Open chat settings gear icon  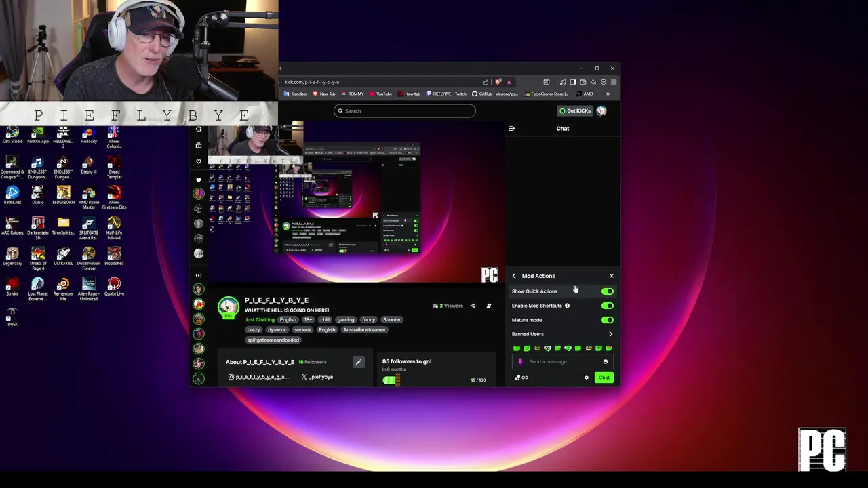(587, 378)
